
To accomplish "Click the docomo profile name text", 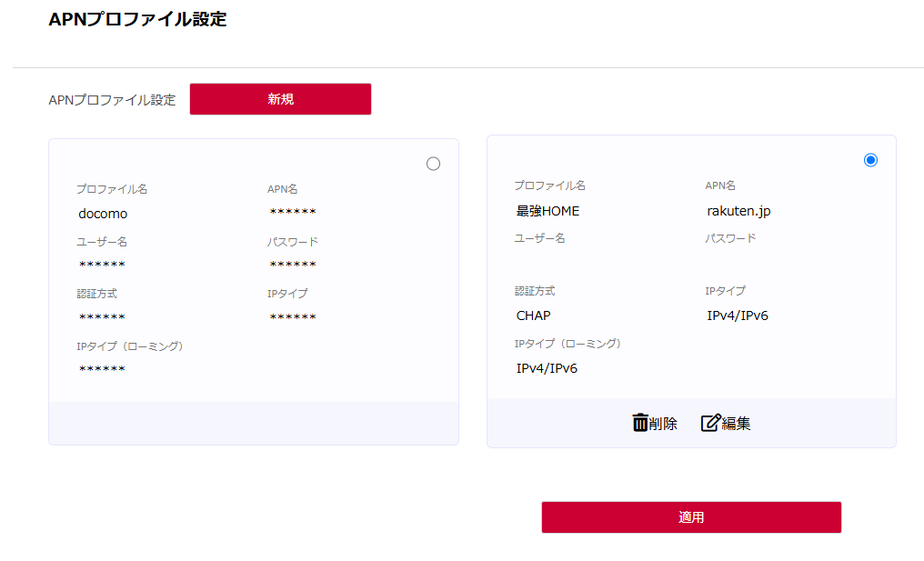I will point(103,214).
